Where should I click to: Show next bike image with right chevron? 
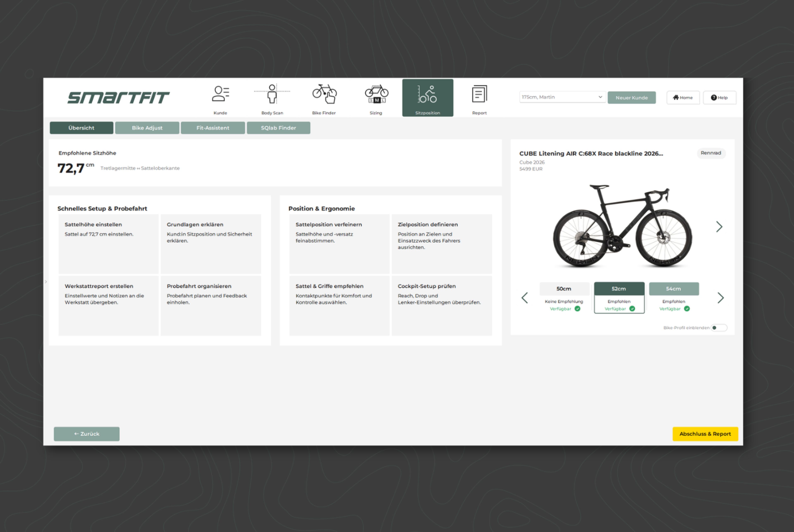tap(719, 227)
